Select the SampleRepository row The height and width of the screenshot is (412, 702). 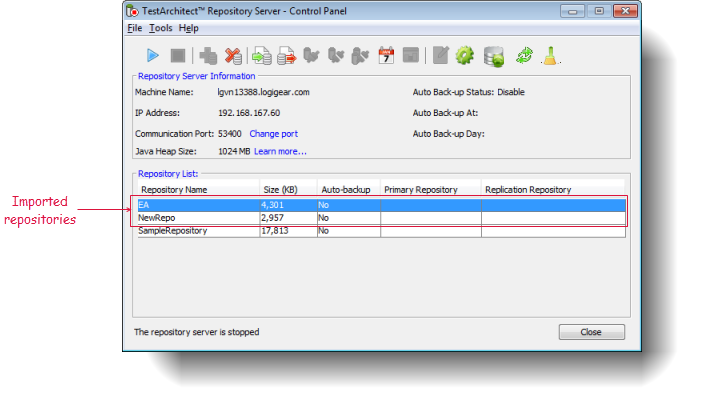381,231
